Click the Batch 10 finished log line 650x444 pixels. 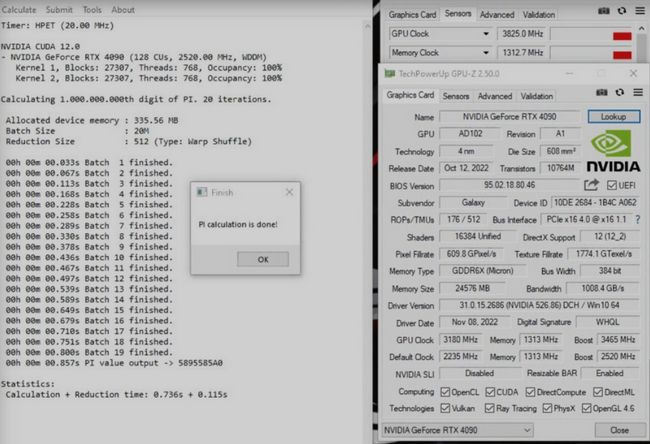89,257
